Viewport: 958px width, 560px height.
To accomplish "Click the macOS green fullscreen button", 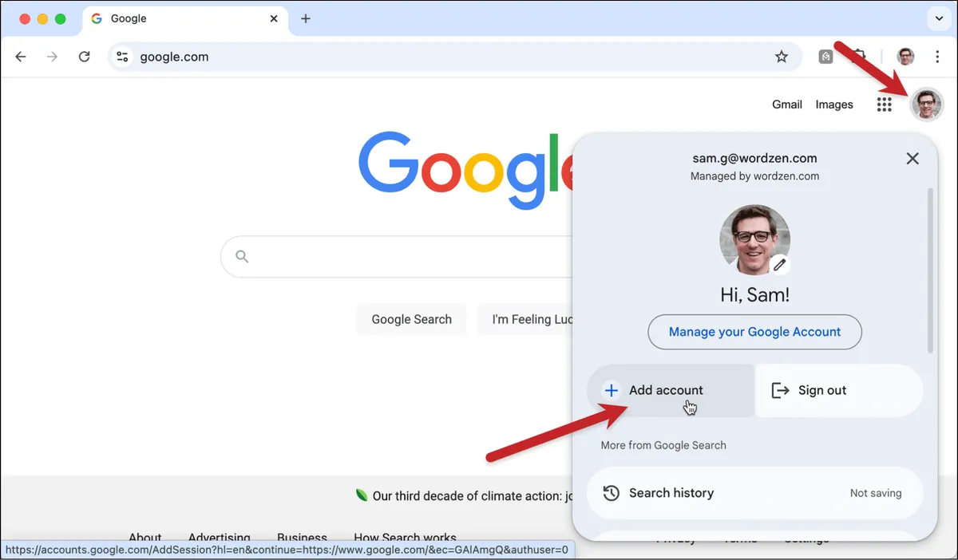I will [x=60, y=18].
